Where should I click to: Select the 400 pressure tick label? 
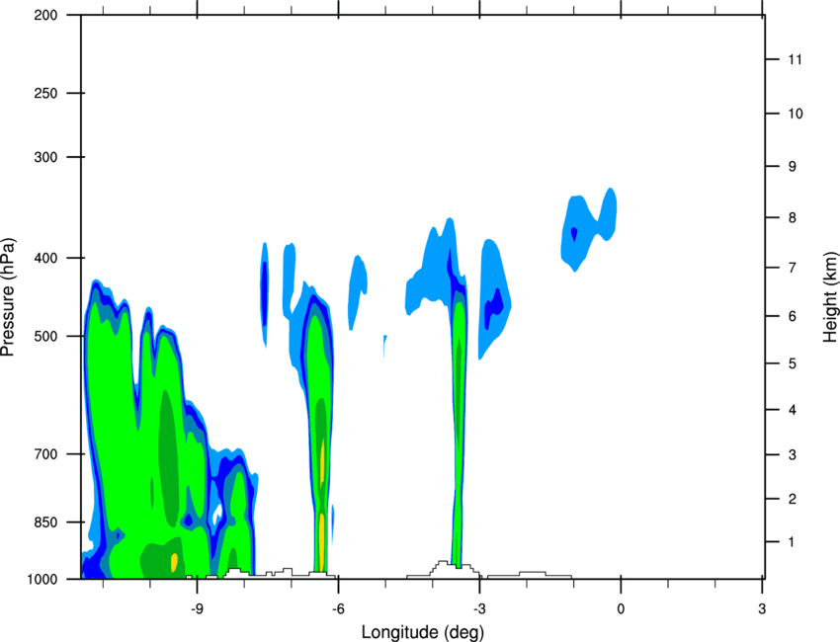click(45, 258)
